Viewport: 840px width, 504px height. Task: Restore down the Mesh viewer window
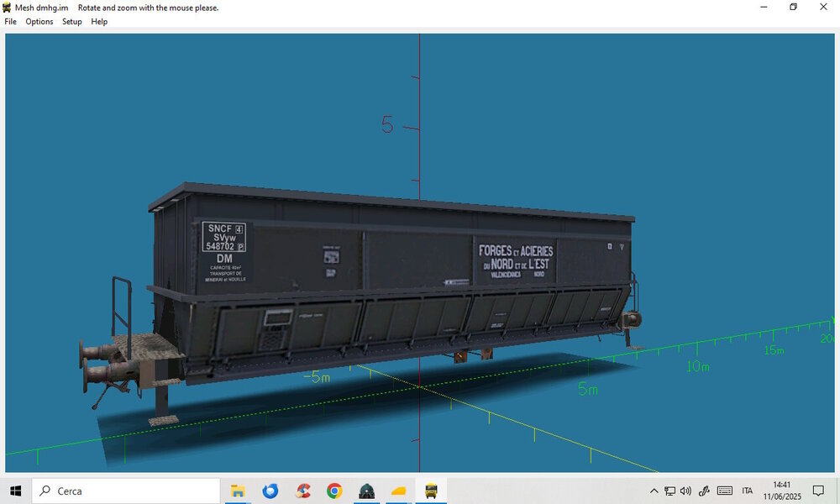pyautogui.click(x=794, y=7)
